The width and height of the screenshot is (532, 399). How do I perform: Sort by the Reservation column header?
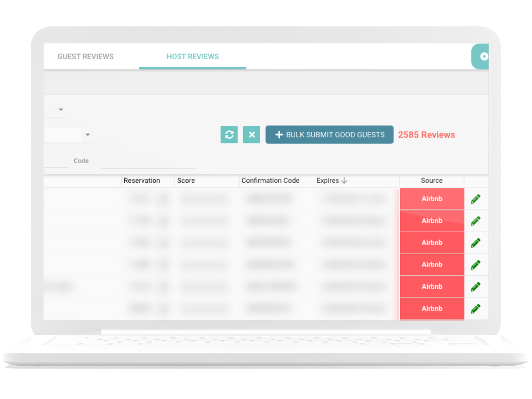[142, 180]
